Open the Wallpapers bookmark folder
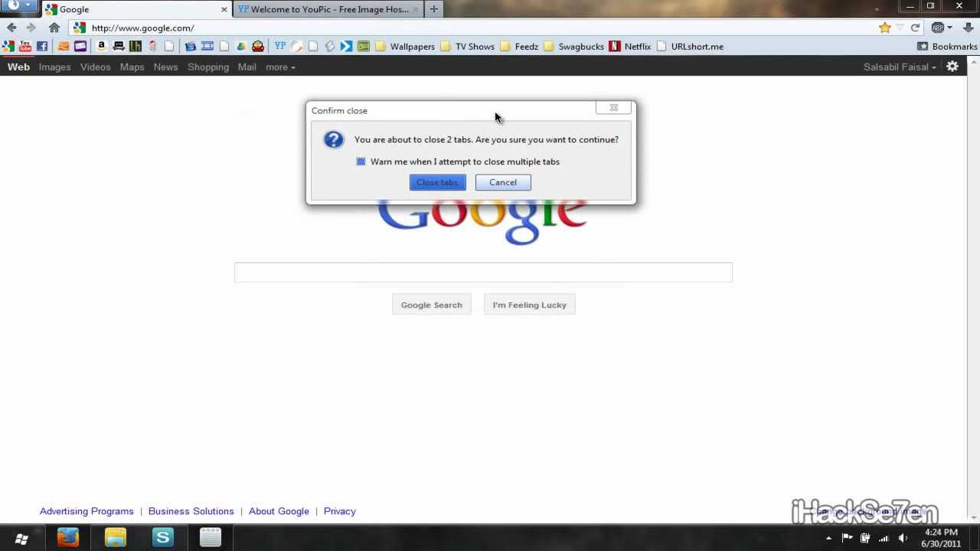 pos(405,46)
